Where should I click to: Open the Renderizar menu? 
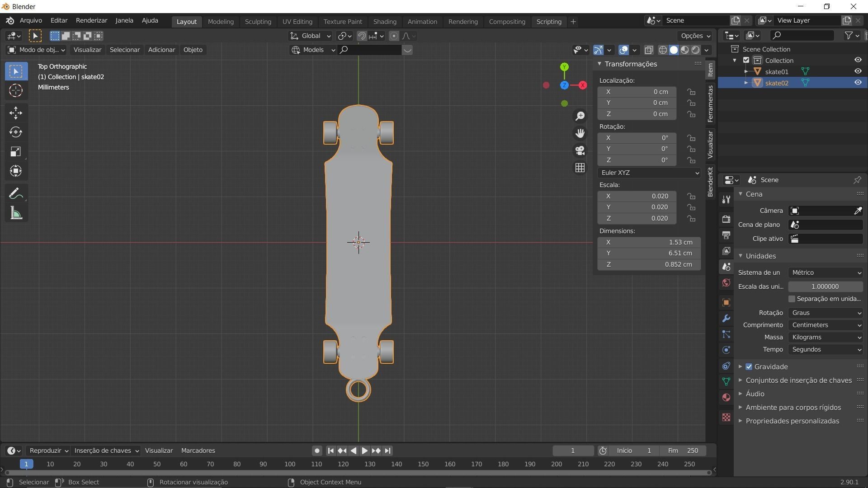[x=91, y=21]
